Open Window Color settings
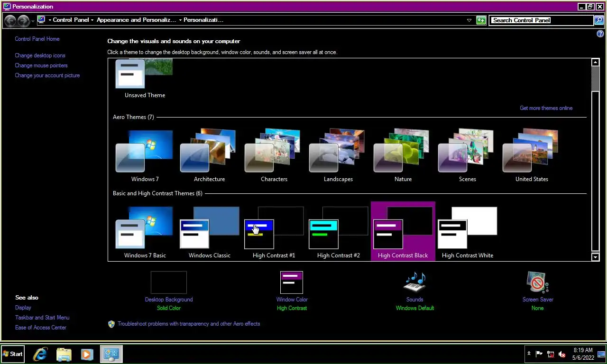This screenshot has height=364, width=607. 292,291
